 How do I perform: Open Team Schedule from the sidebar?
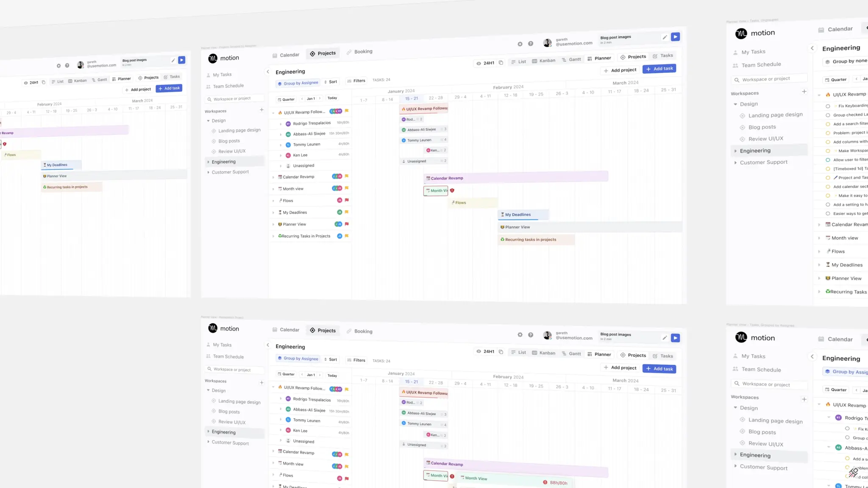click(228, 86)
